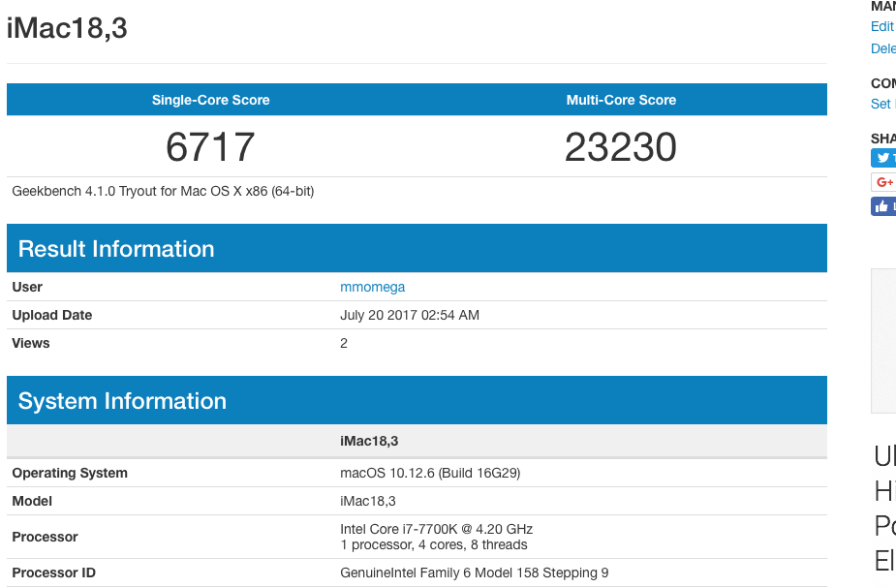Viewport: 896px width, 588px height.
Task: Click the Edit link in sidebar
Action: (x=881, y=26)
